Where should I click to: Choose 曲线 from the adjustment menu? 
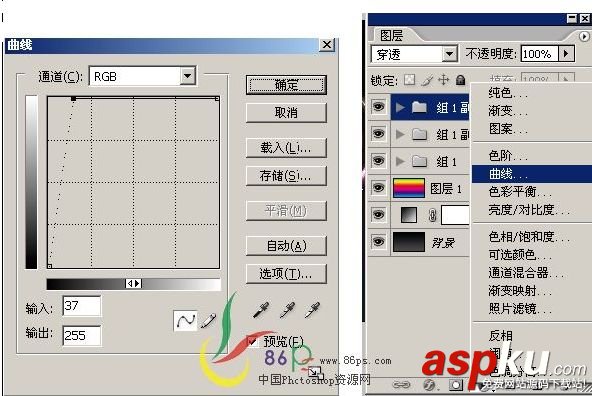point(532,174)
